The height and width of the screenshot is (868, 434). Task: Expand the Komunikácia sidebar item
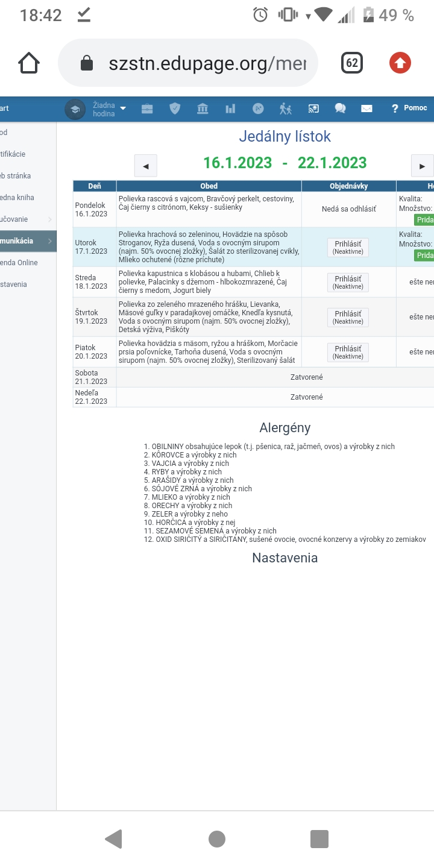pos(28,241)
